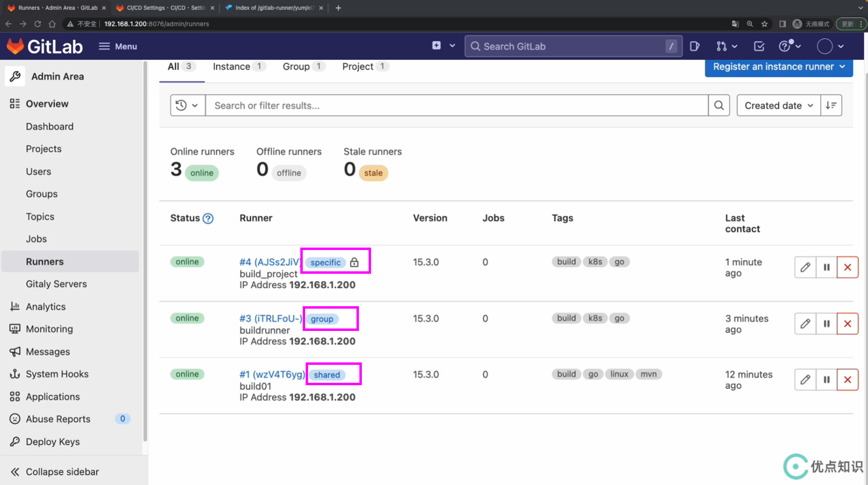Click the GitLab logo to go home
Viewport: 868px width, 485px height.
pyautogui.click(x=45, y=47)
